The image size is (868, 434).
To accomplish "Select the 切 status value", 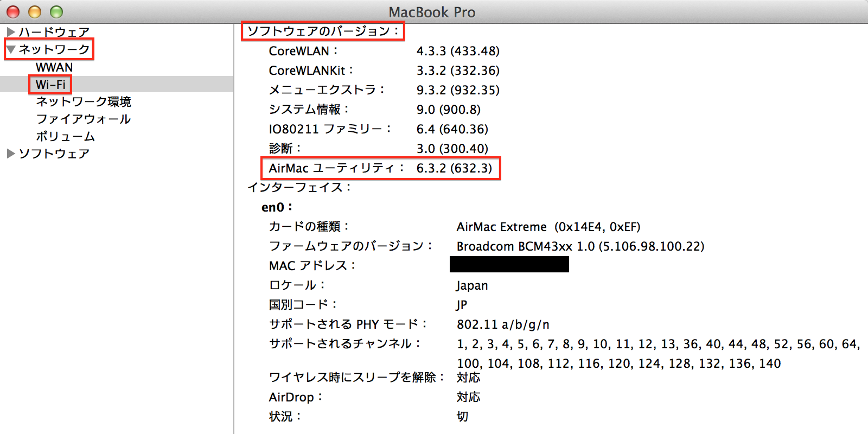I will pyautogui.click(x=462, y=417).
